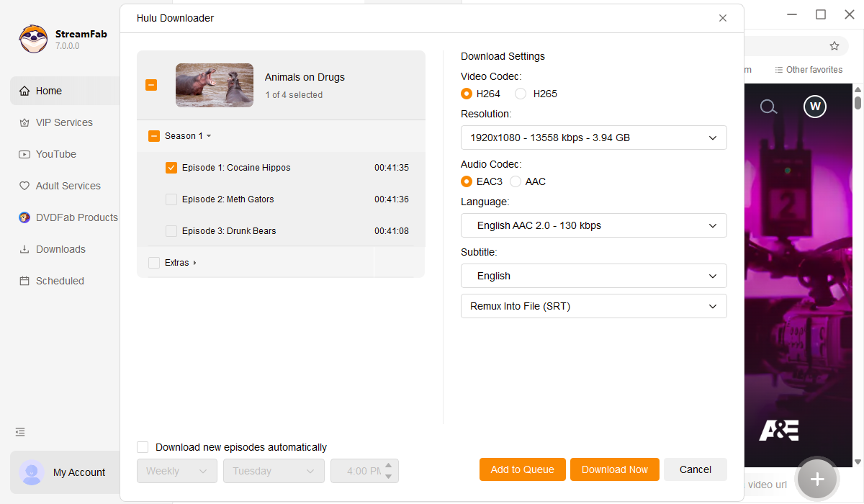Click the StreamFab sloth logo icon

(x=33, y=40)
